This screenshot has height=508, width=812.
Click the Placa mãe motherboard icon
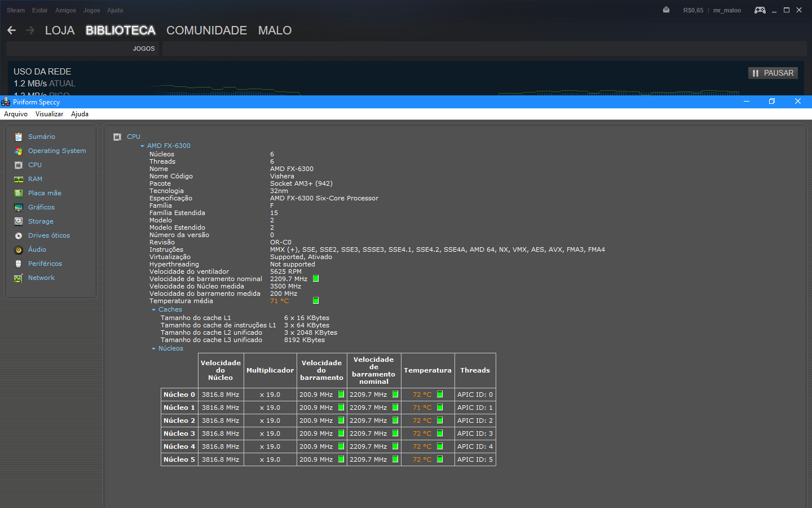click(x=19, y=193)
